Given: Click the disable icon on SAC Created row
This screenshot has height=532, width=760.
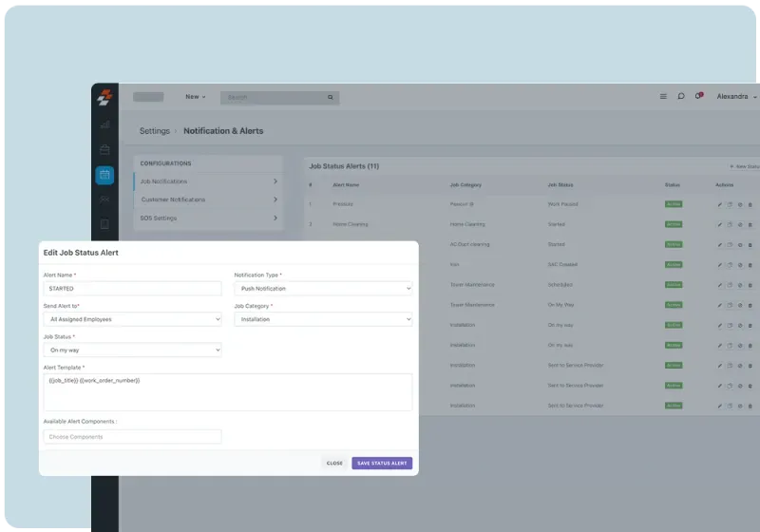Looking at the screenshot, I should point(740,264).
